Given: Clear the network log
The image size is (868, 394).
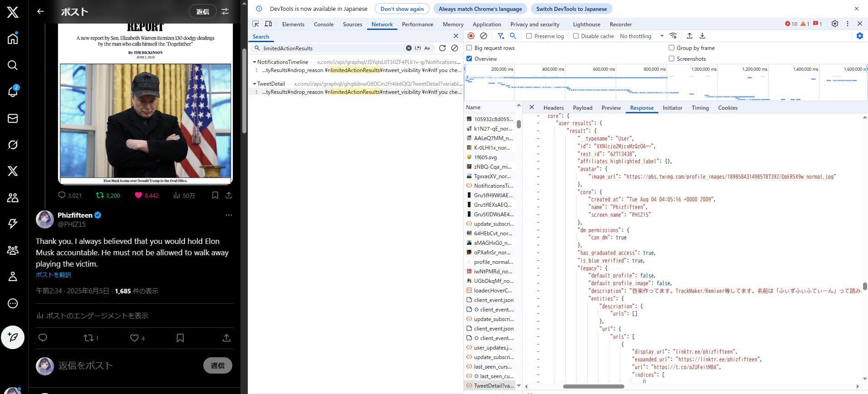Looking at the screenshot, I should click(x=484, y=36).
